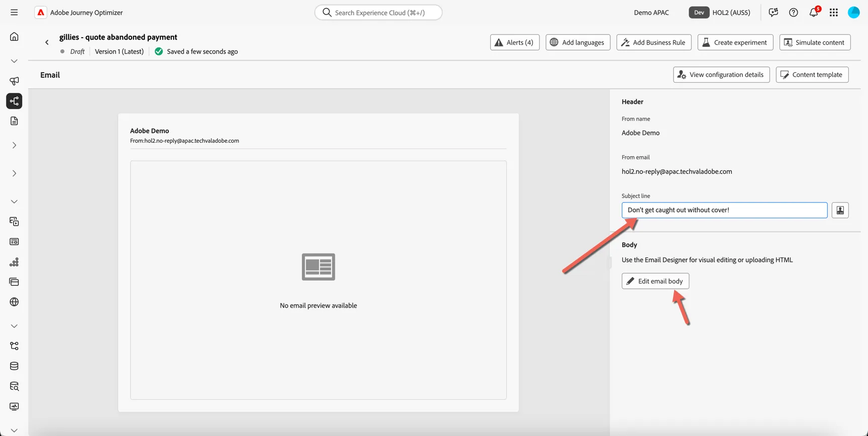Open the hamburger navigation menu

[14, 13]
